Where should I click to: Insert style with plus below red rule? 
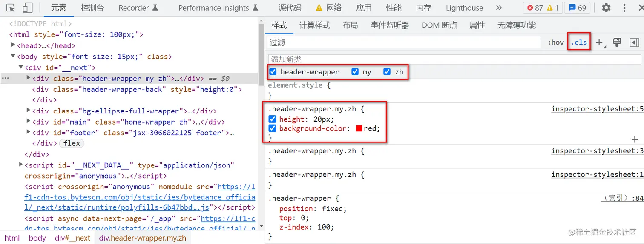click(635, 139)
